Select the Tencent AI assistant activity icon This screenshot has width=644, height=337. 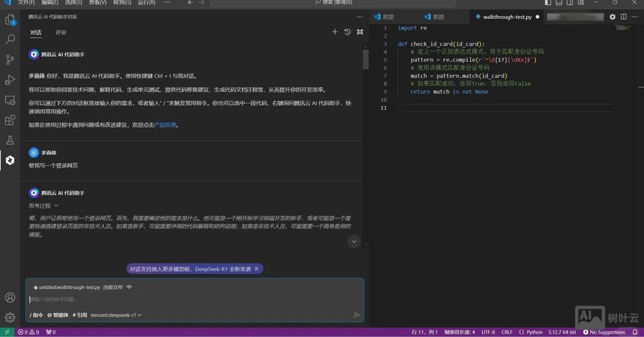[10, 160]
